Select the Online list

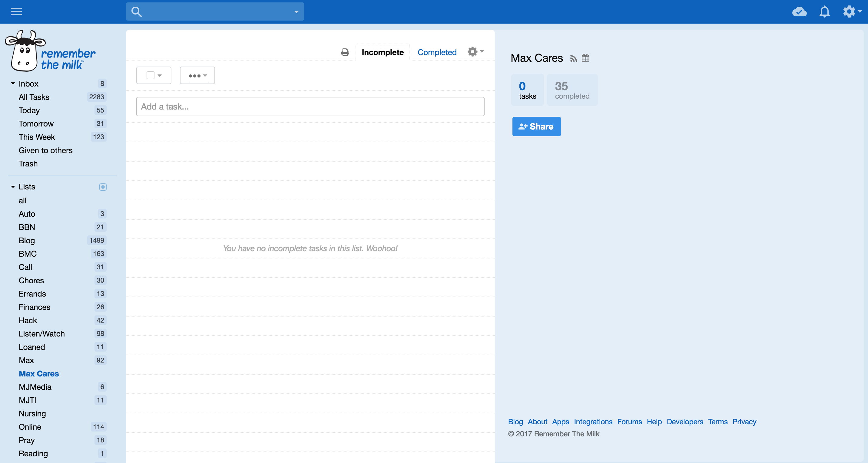(x=30, y=427)
